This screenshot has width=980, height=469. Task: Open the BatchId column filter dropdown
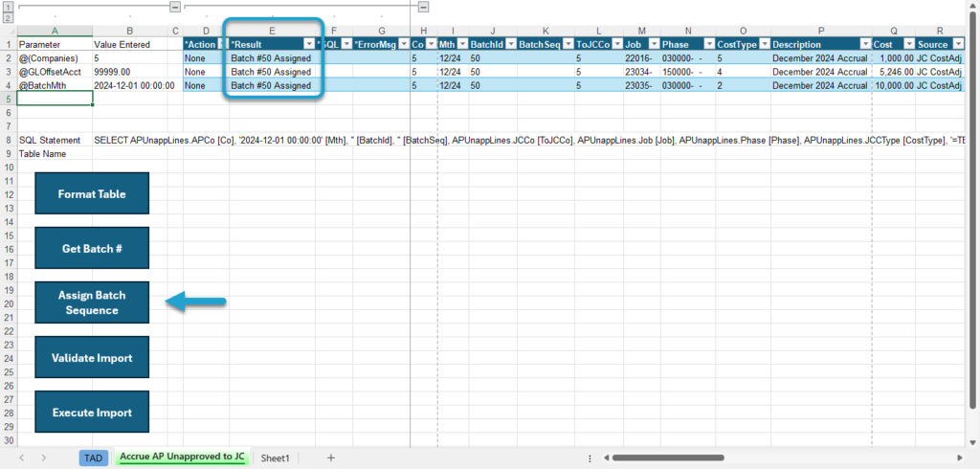coord(510,44)
